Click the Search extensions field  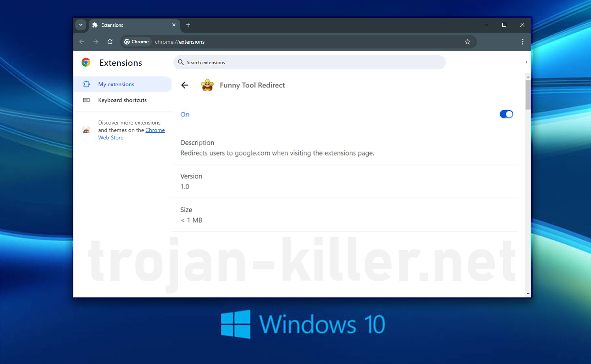(x=309, y=62)
